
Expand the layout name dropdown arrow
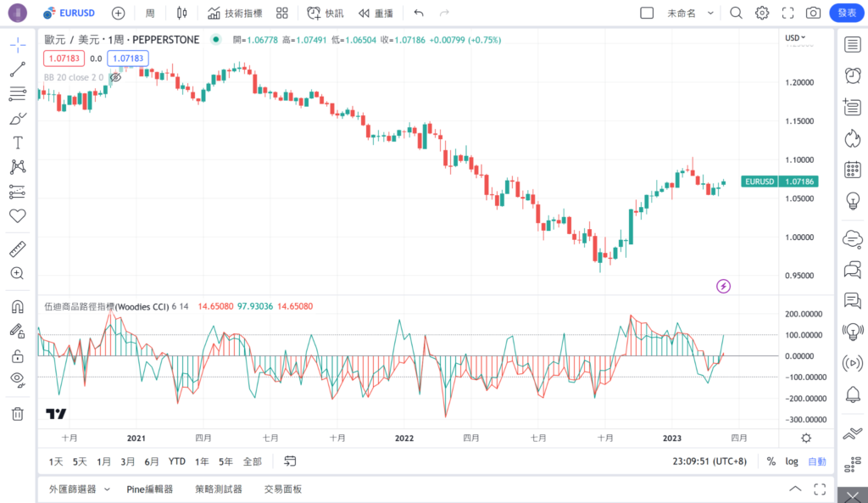pos(710,13)
